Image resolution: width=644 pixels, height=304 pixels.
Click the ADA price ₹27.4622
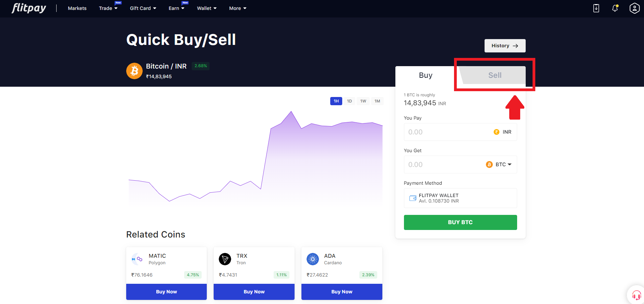317,275
